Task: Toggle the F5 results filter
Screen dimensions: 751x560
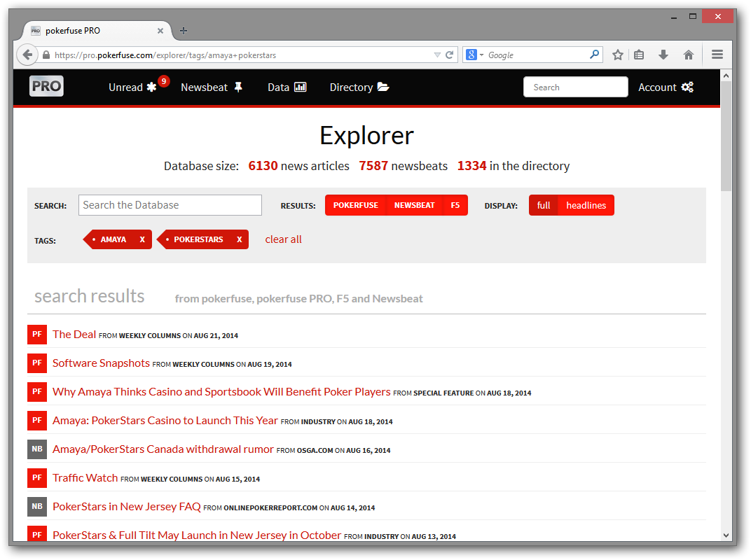Action: click(455, 205)
